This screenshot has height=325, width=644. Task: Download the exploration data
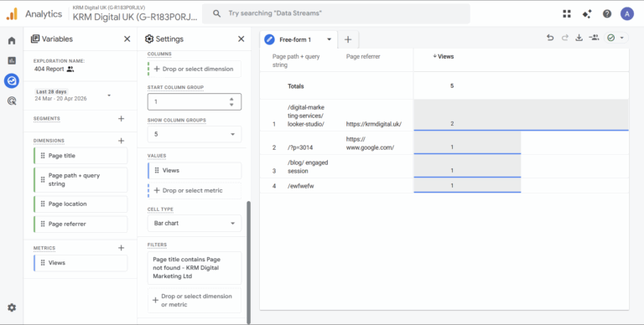tap(579, 38)
